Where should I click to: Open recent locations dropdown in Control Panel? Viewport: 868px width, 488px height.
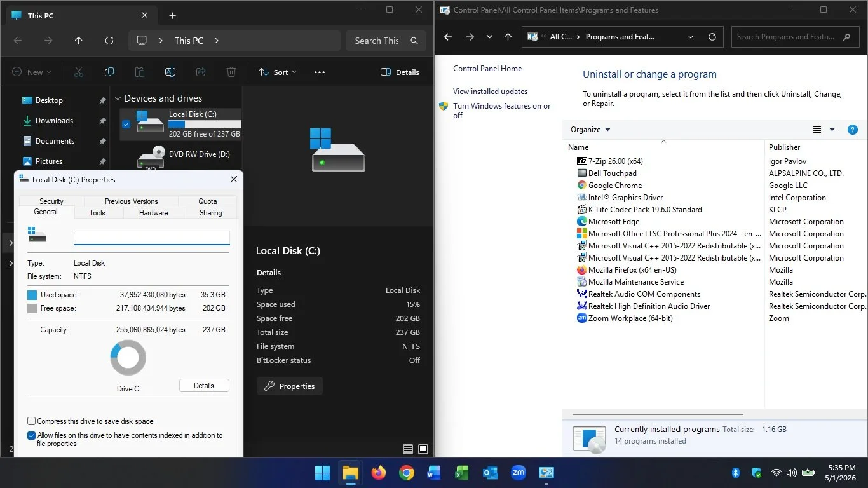(x=489, y=37)
